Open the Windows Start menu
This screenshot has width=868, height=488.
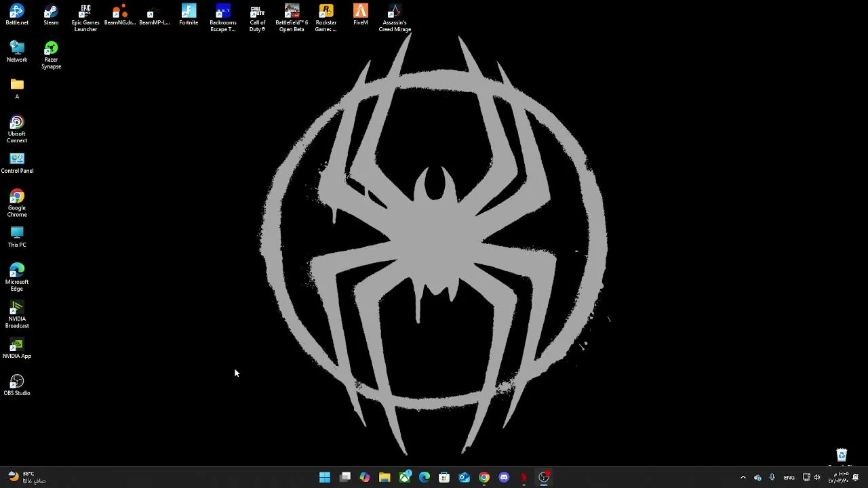click(325, 477)
